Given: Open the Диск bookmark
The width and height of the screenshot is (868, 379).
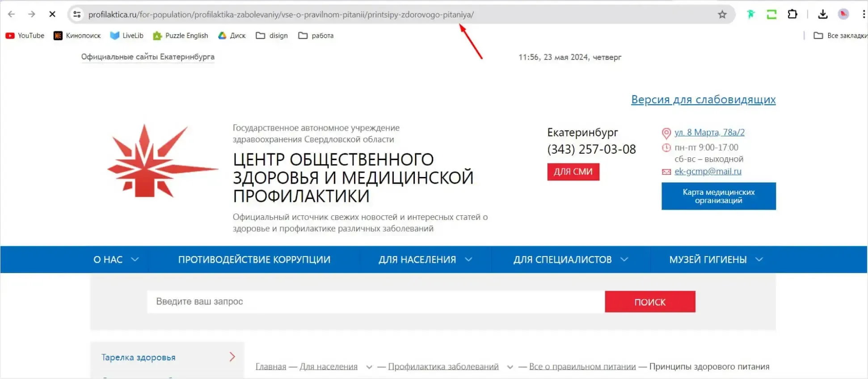Looking at the screenshot, I should [232, 36].
